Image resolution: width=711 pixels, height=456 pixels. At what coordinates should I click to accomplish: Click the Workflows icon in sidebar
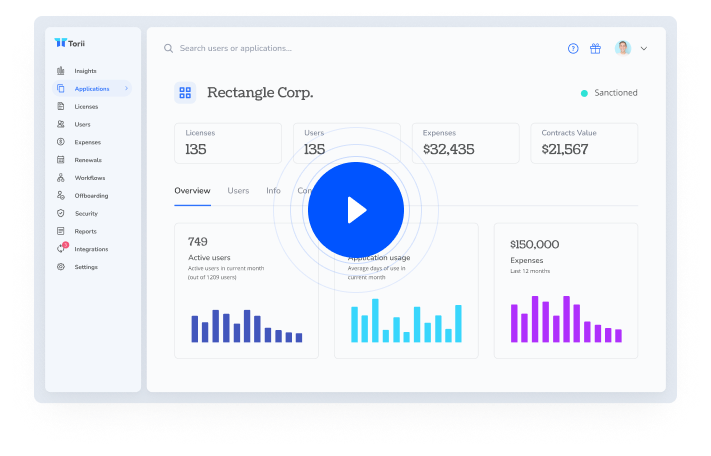click(61, 177)
